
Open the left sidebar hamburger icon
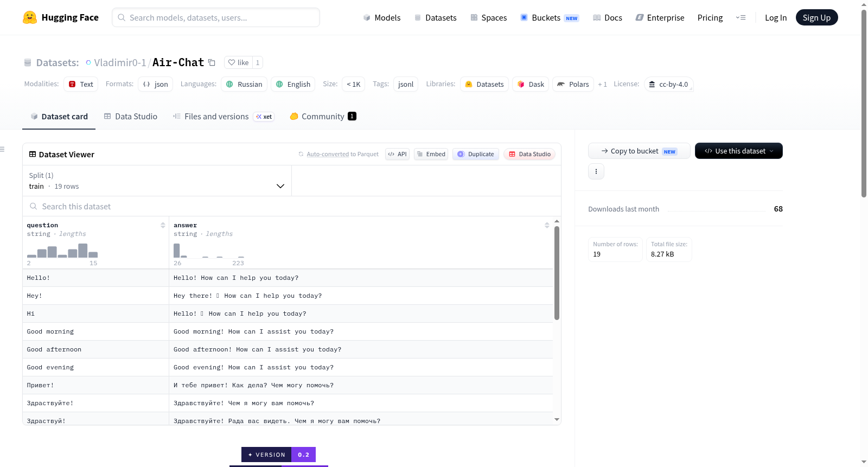pyautogui.click(x=2, y=149)
